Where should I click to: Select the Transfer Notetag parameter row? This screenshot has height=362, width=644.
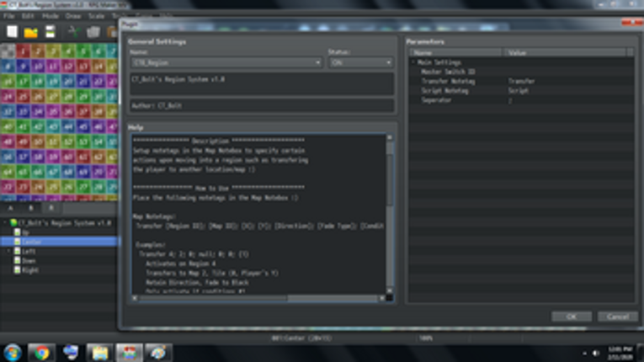[522, 82]
